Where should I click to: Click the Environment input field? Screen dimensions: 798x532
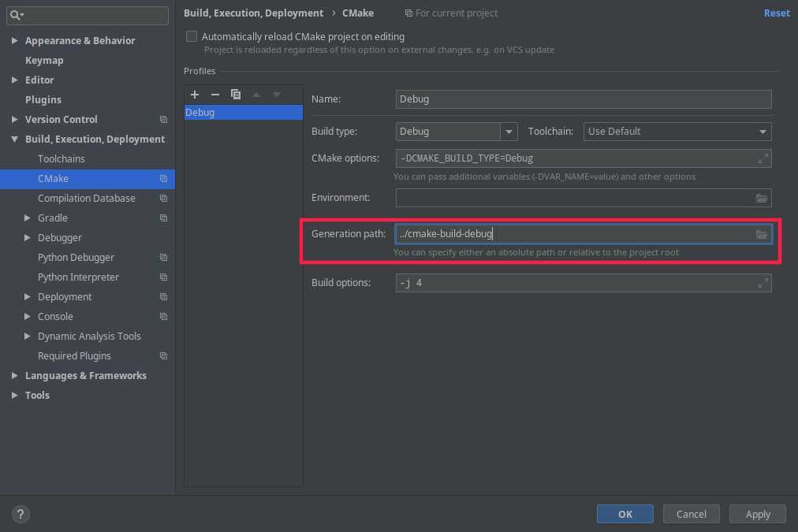pos(584,198)
